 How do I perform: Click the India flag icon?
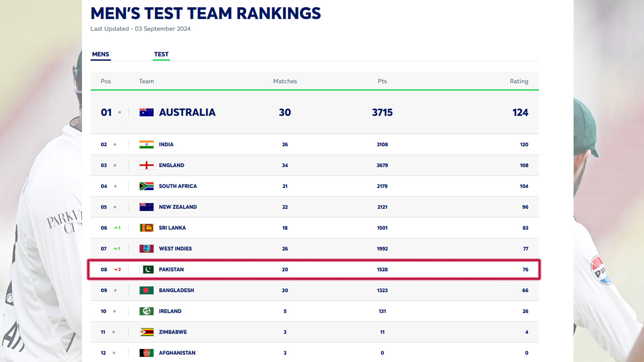tap(146, 144)
